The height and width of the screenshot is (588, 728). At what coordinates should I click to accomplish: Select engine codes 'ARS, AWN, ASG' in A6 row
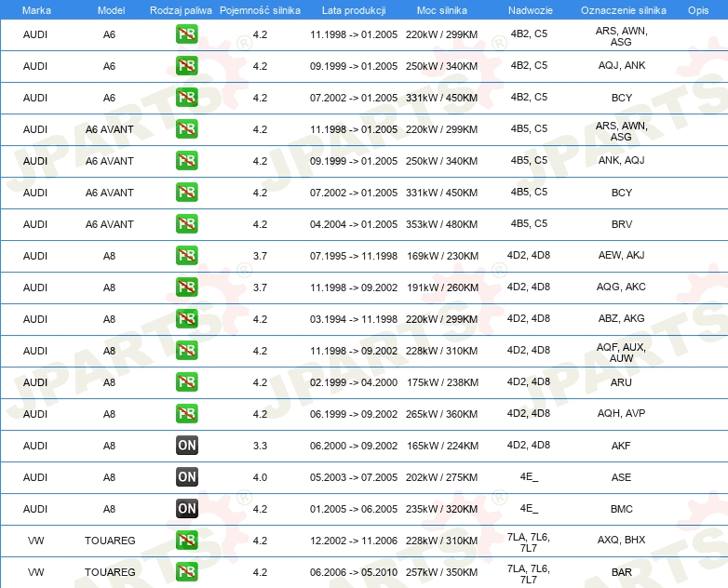pyautogui.click(x=621, y=36)
